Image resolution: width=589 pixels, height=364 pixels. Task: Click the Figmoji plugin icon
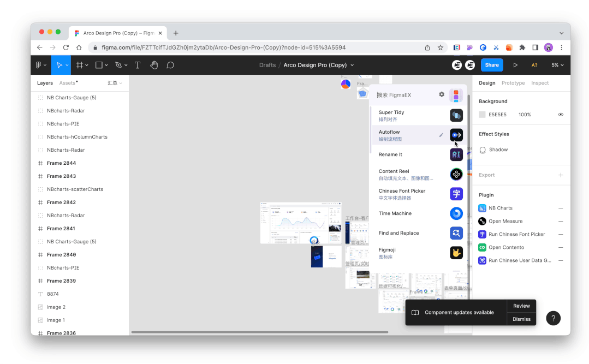[x=456, y=253]
